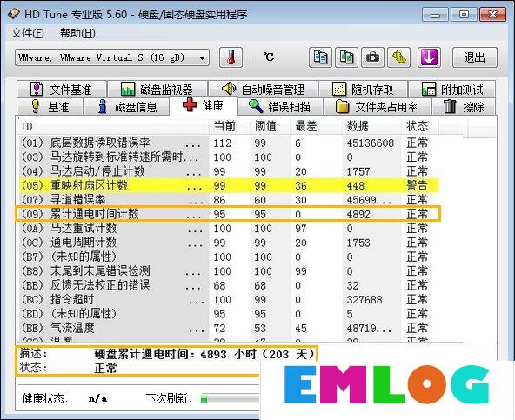
Task: Click the 警告 status cell
Action: tap(417, 185)
